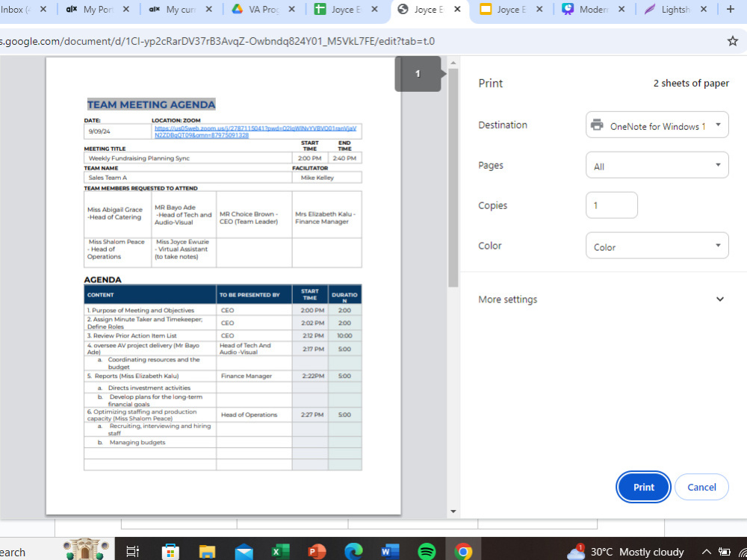Open the Color mode dropdown

(x=657, y=246)
